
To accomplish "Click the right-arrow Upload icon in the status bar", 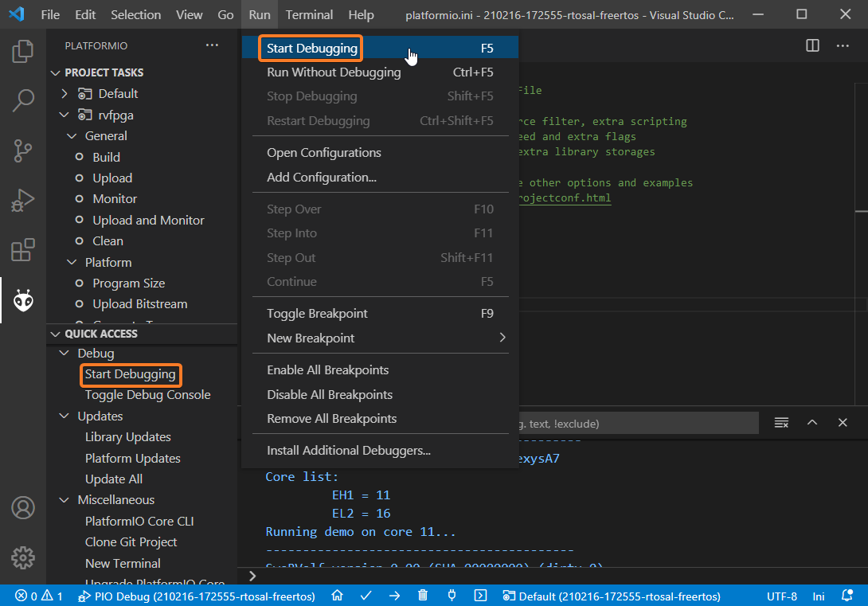I will tap(394, 596).
